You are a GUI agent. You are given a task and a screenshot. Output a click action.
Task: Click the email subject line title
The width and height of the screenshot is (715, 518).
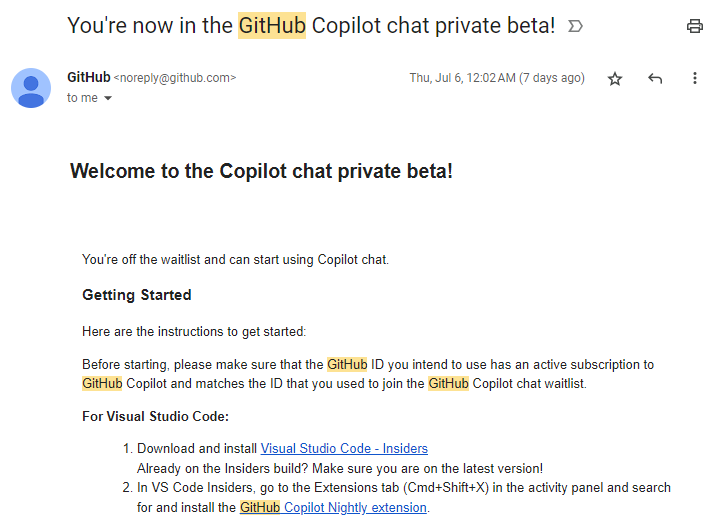click(311, 26)
